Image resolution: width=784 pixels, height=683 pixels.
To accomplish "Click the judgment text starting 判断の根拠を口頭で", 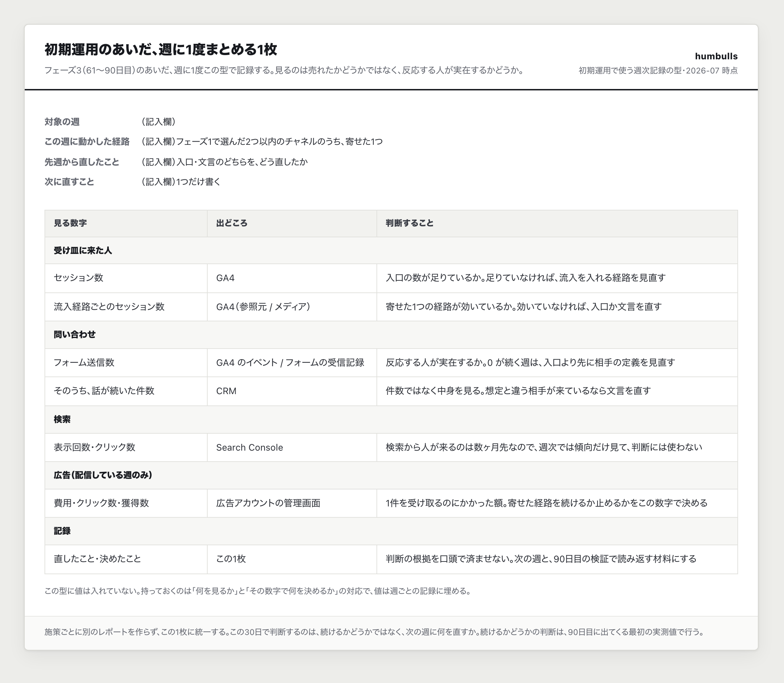I will (541, 559).
